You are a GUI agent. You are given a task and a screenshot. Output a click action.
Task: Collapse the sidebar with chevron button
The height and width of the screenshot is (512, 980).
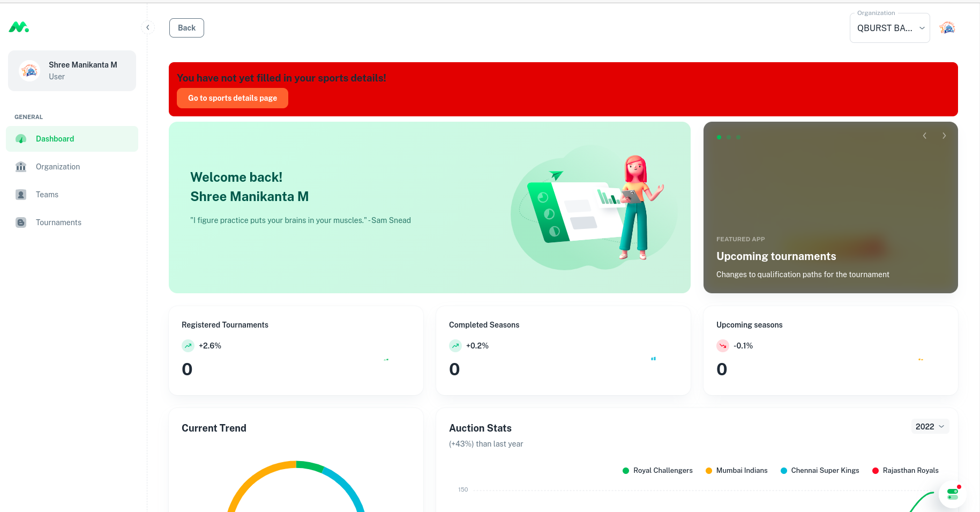pos(148,27)
